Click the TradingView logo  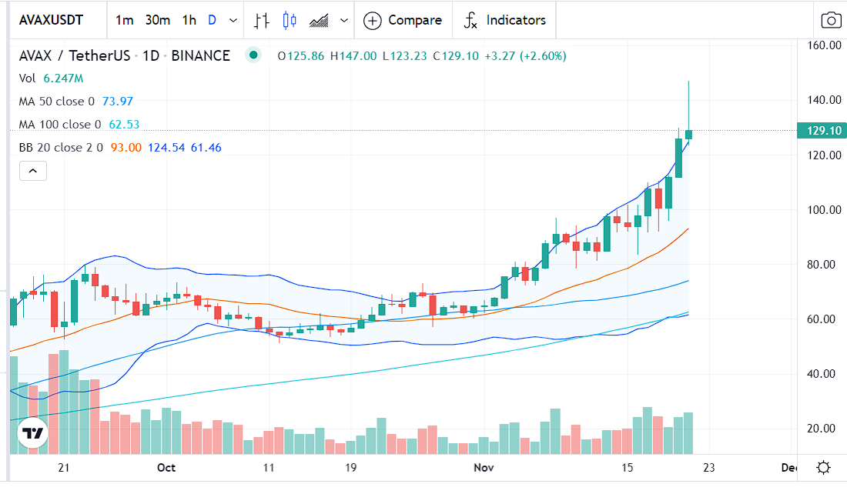pos(32,434)
